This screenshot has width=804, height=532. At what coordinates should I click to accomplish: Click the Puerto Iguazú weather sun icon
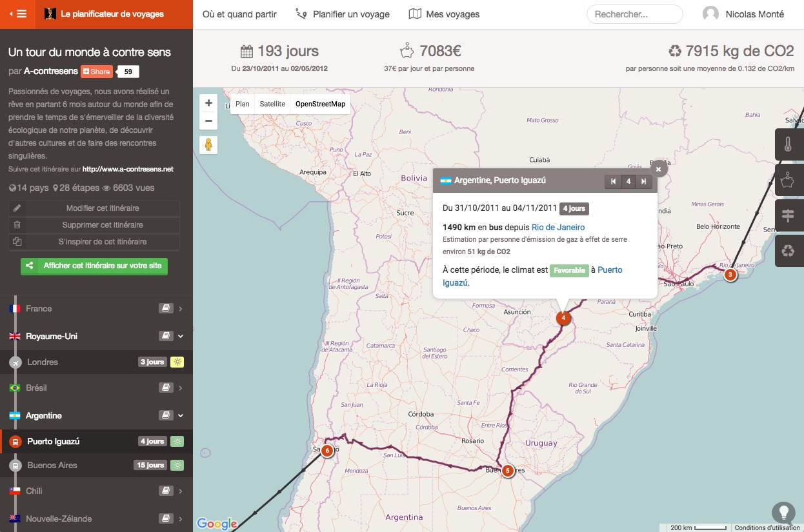[177, 441]
